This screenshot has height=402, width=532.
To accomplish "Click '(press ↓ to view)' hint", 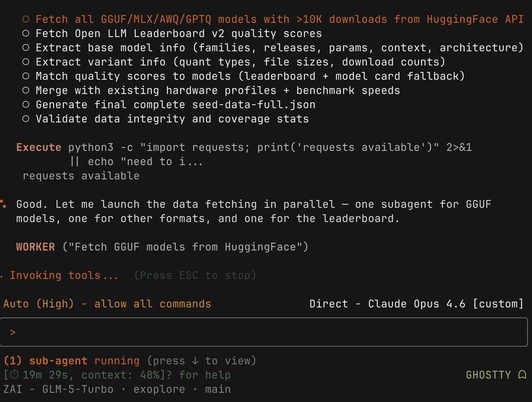I will (x=202, y=361).
